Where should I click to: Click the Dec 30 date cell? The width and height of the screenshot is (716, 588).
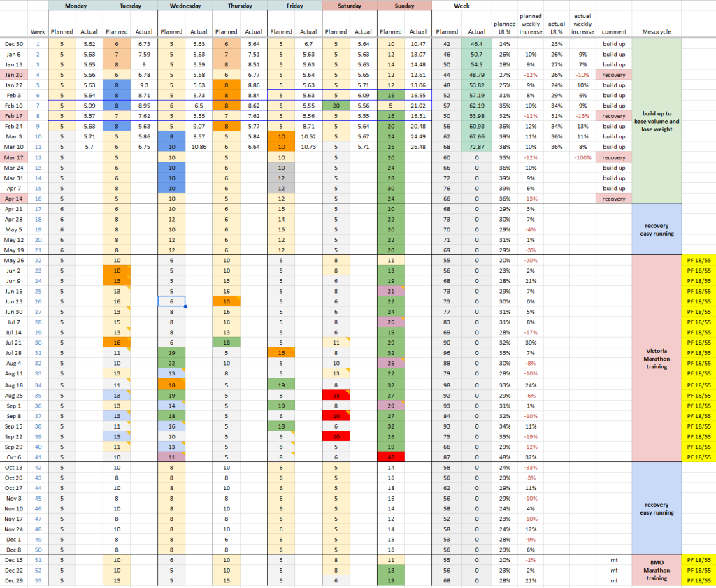(14, 43)
